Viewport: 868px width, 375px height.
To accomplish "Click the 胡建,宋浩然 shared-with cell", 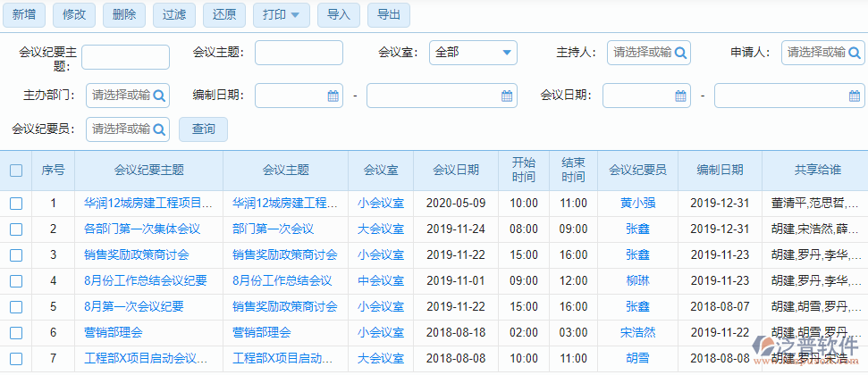I will coord(816,229).
